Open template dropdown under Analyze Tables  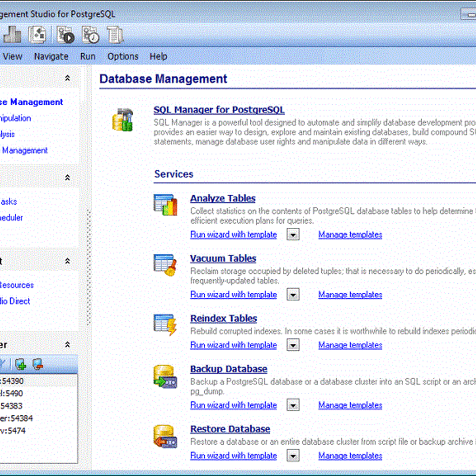pos(293,235)
